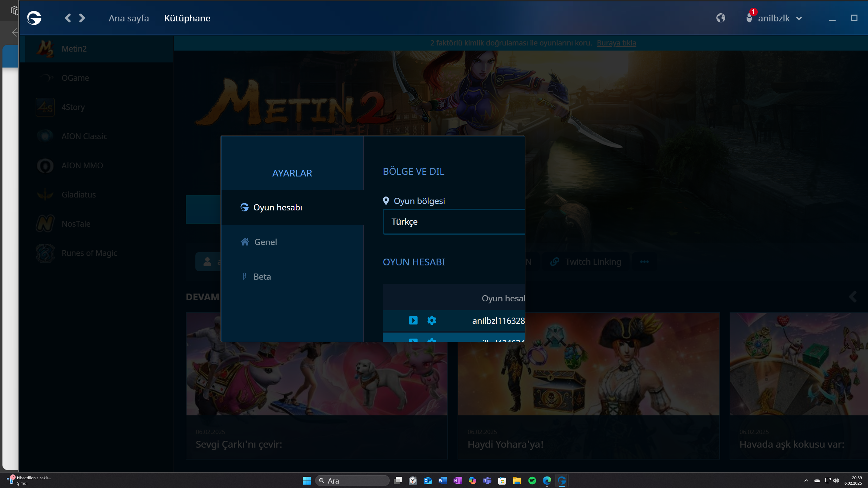Click the globe language icon

coord(720,18)
